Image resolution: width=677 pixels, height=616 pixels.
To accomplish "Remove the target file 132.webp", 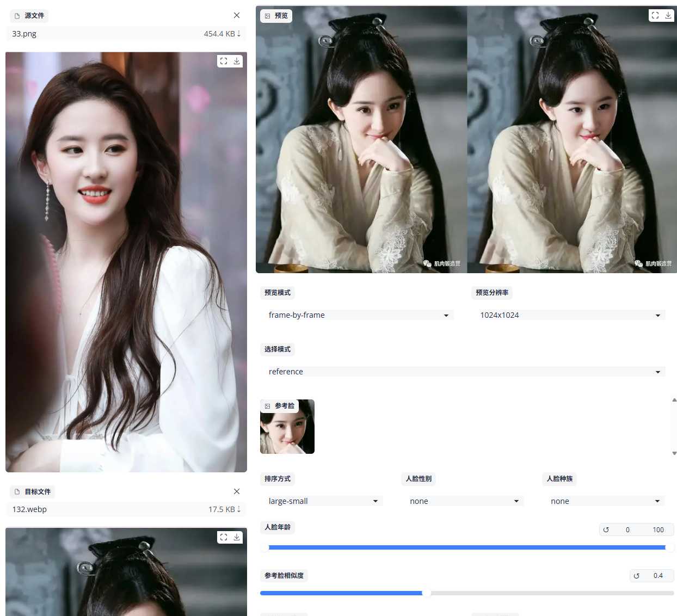I will [237, 491].
